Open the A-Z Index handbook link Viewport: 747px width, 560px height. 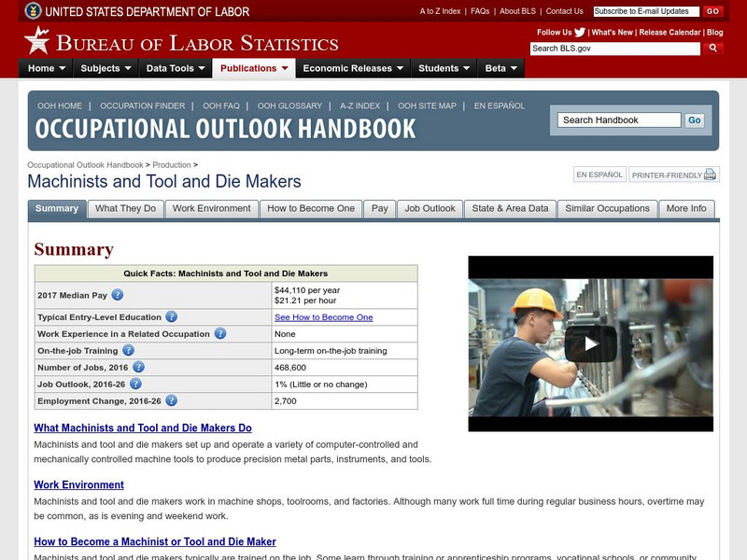[x=359, y=105]
